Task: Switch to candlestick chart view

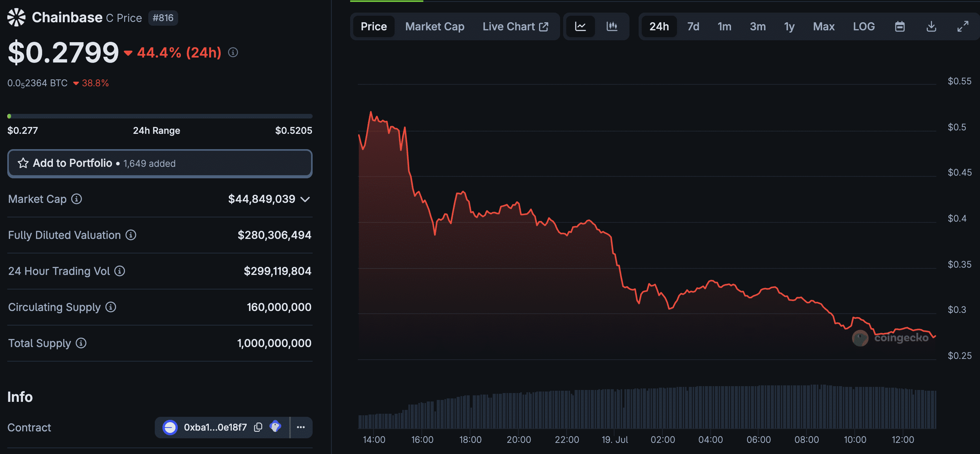Action: [612, 26]
